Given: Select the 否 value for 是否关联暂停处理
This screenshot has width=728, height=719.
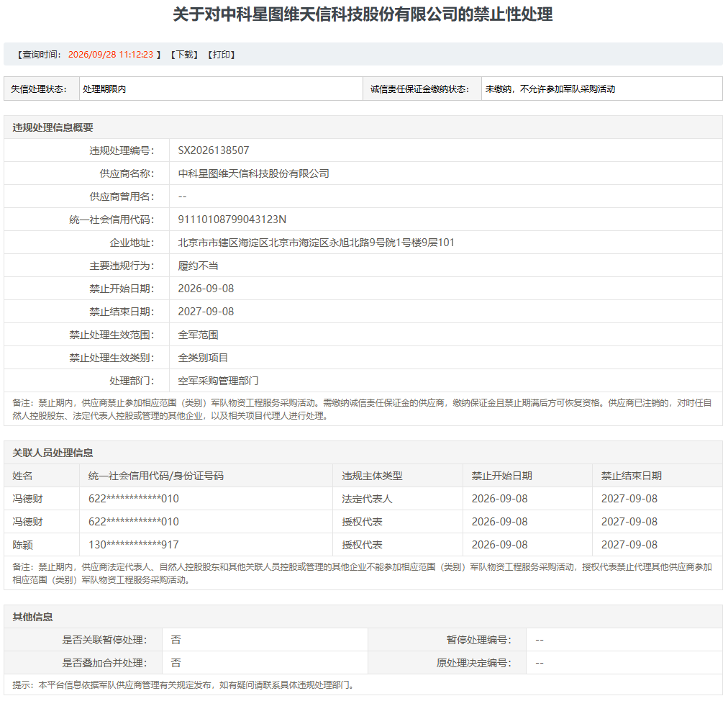Looking at the screenshot, I should point(176,640).
